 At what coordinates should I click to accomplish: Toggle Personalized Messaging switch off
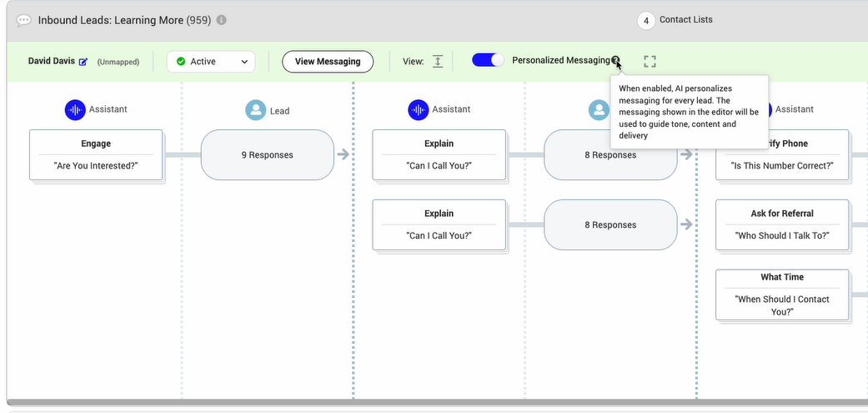tap(488, 61)
